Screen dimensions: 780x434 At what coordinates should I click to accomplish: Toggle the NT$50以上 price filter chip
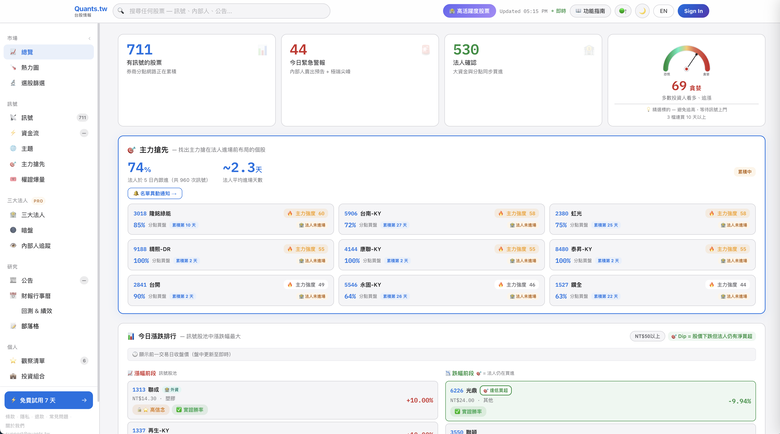click(x=647, y=336)
